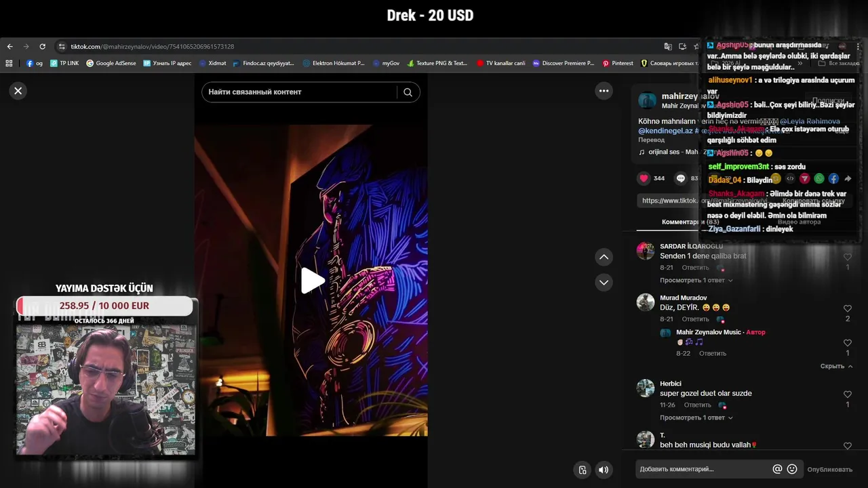Open the Texture PNG & Text bookmark

click(437, 63)
